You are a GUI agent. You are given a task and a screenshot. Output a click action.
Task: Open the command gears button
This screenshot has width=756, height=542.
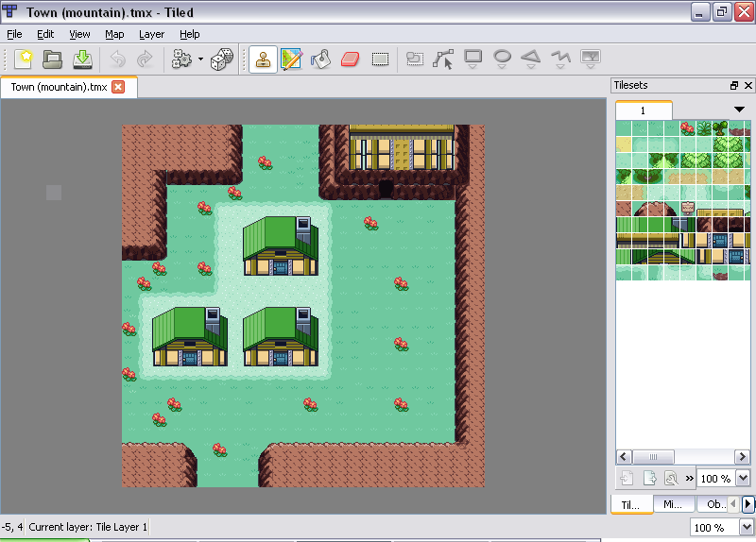[x=181, y=59]
